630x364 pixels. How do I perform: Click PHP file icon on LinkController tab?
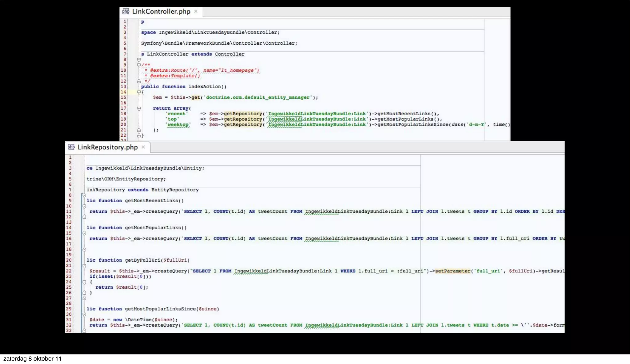pyautogui.click(x=126, y=11)
